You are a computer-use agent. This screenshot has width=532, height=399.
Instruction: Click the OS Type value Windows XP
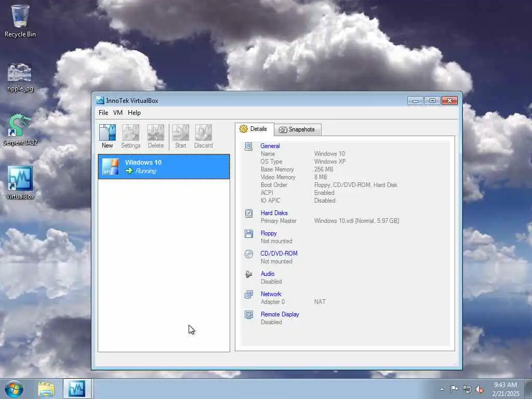330,162
